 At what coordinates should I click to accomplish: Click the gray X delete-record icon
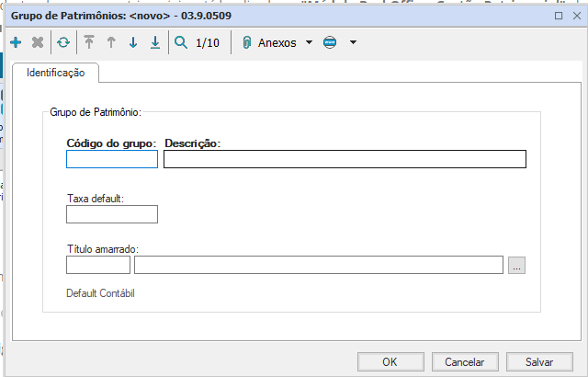[38, 42]
